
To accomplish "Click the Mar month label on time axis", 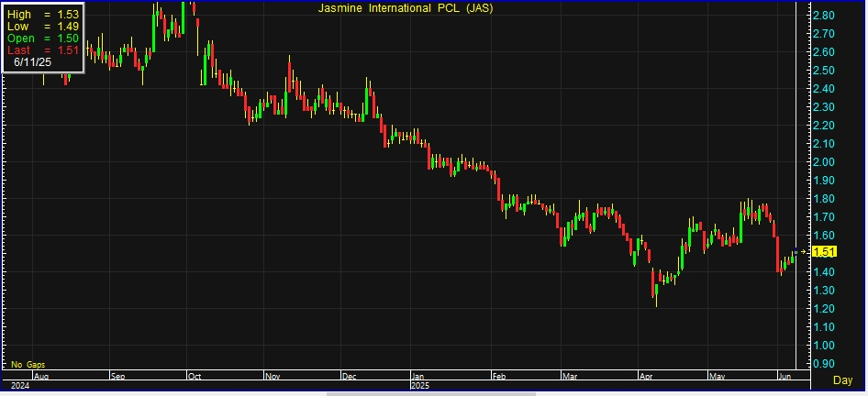I will point(569,377).
